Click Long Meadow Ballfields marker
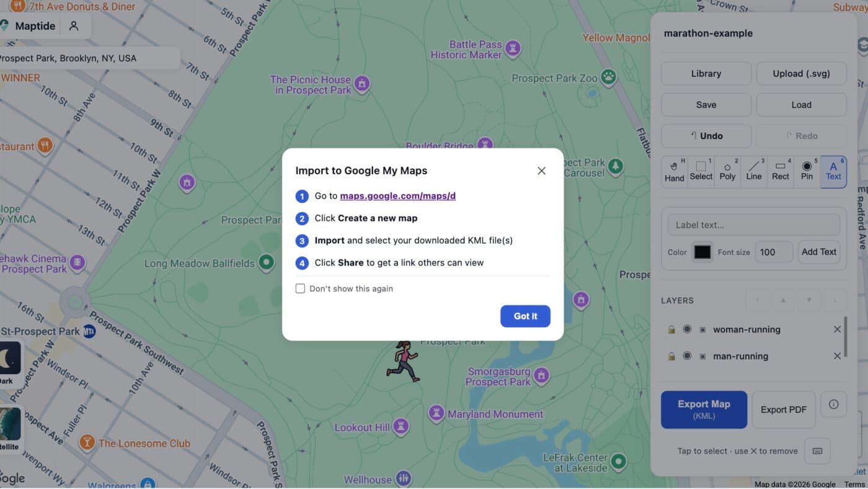The width and height of the screenshot is (868, 489). point(267,262)
